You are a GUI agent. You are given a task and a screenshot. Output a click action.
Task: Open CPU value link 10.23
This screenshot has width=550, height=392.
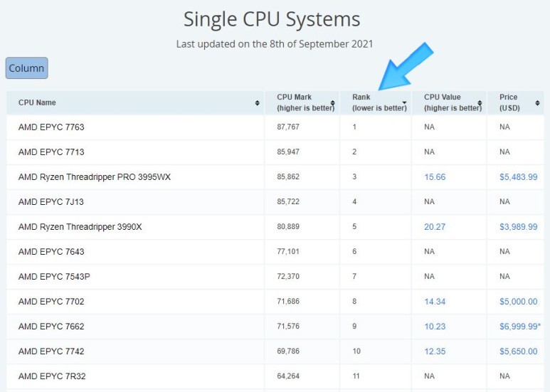coord(435,327)
